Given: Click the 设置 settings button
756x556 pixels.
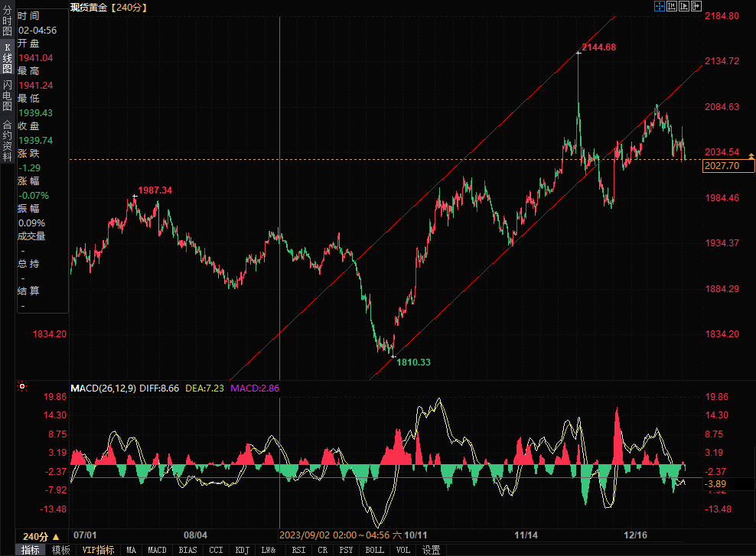Looking at the screenshot, I should (432, 550).
